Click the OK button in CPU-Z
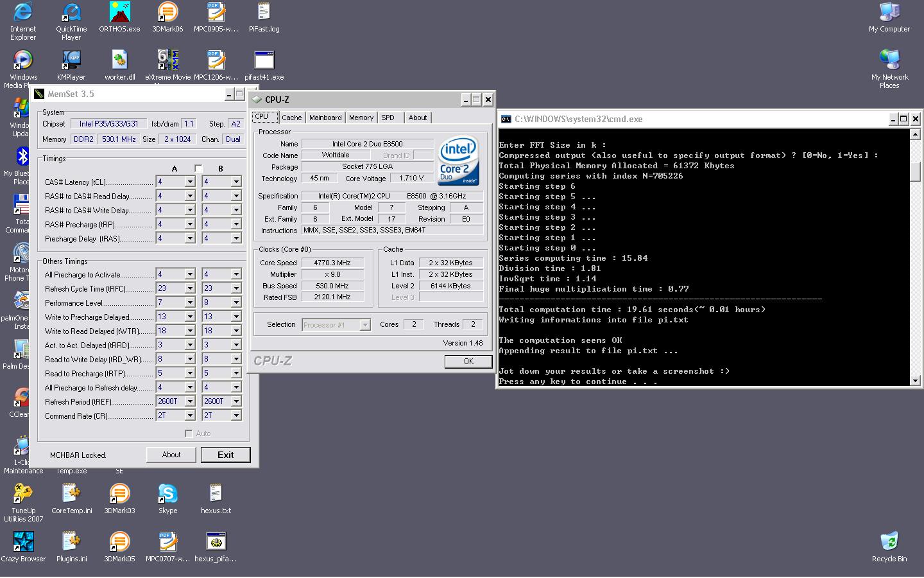This screenshot has height=578, width=924. 468,362
